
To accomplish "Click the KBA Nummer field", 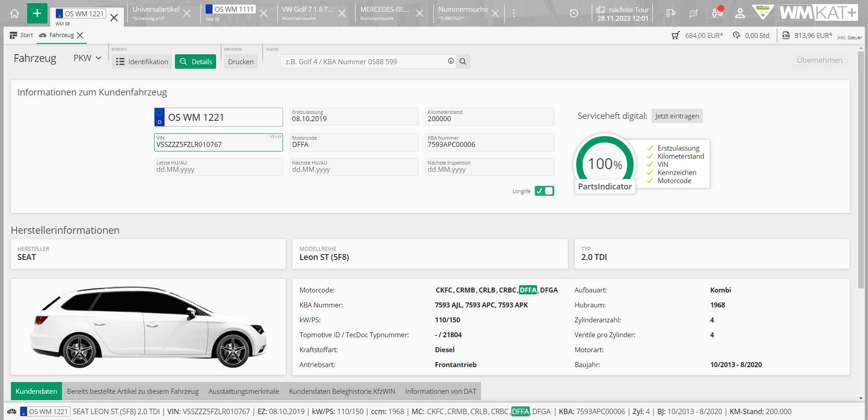I will tap(490, 142).
